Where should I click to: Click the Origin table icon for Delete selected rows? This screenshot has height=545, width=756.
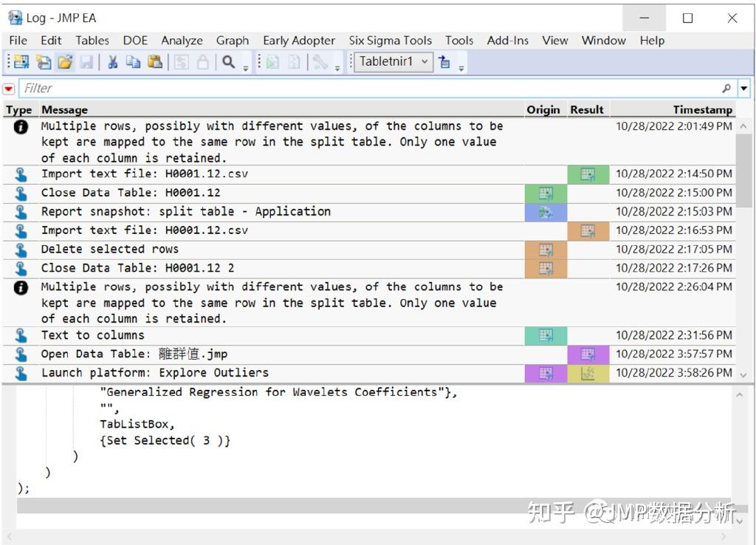click(x=544, y=249)
